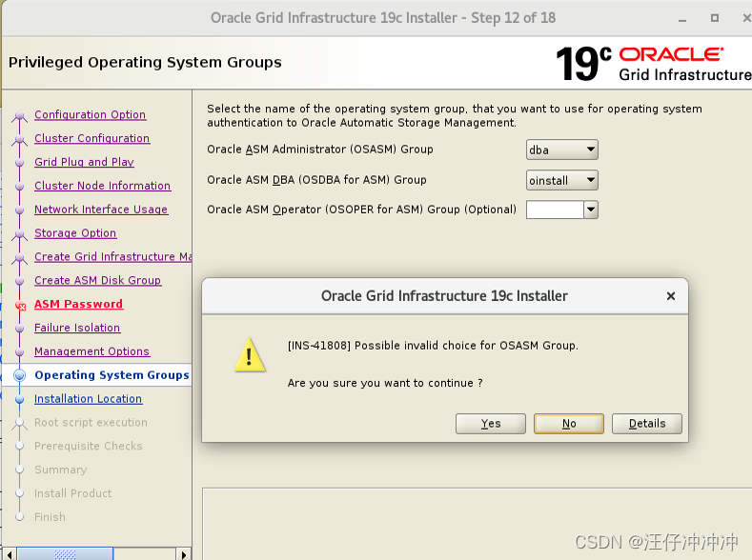This screenshot has height=560, width=752.
Task: Open Create Grid Infrastructure Management step
Action: pos(112,257)
